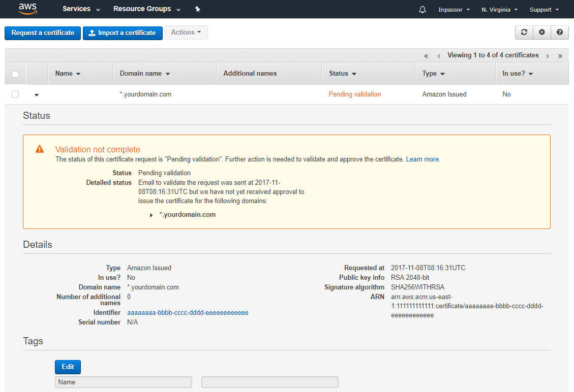The image size is (574, 392).
Task: Open the Learn more link
Action: coord(423,159)
